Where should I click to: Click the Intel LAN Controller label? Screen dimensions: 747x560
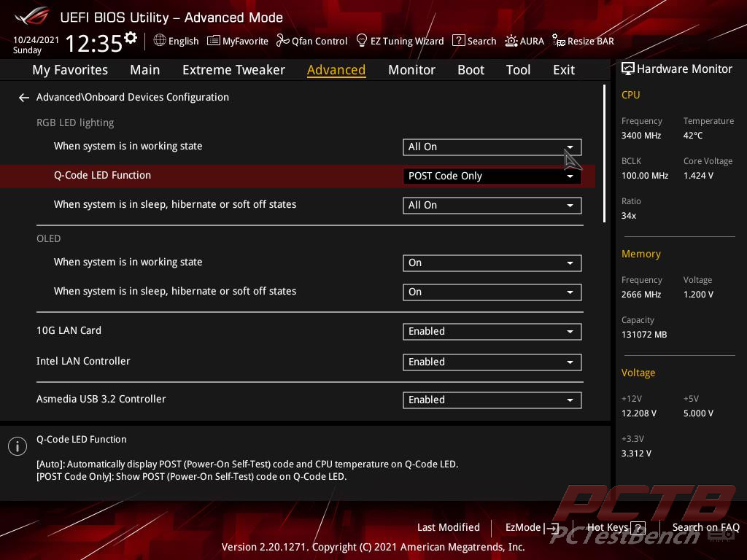[x=83, y=361]
